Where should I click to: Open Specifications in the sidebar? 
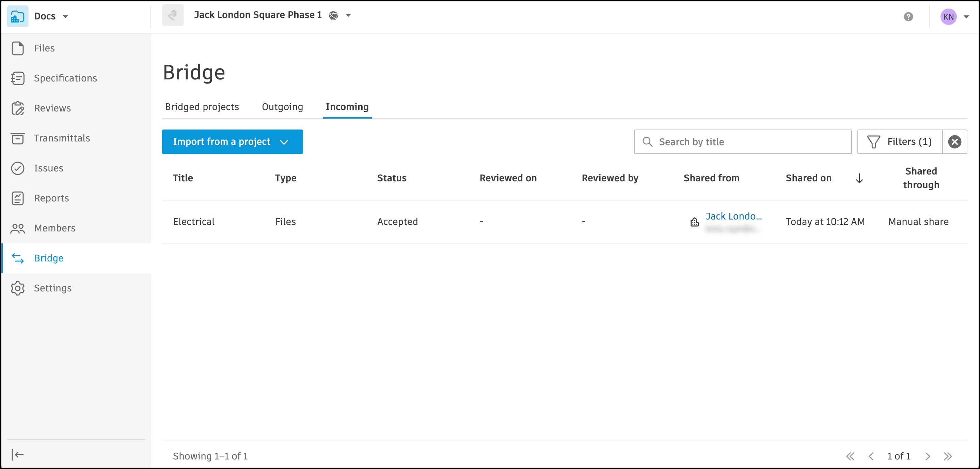[65, 78]
